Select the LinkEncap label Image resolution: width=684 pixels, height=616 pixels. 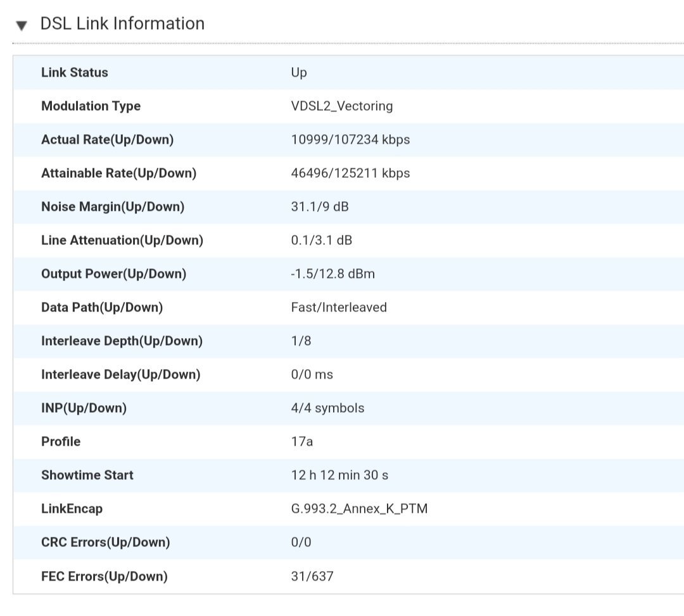click(x=72, y=509)
